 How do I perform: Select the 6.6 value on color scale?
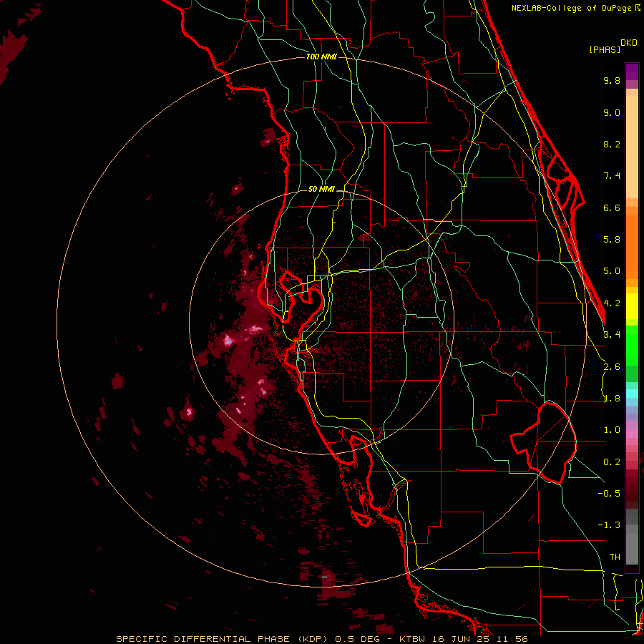pos(612,208)
